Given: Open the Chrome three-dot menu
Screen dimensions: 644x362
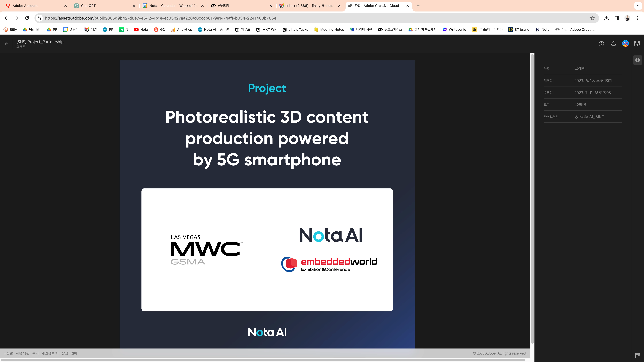Looking at the screenshot, I should tap(638, 18).
